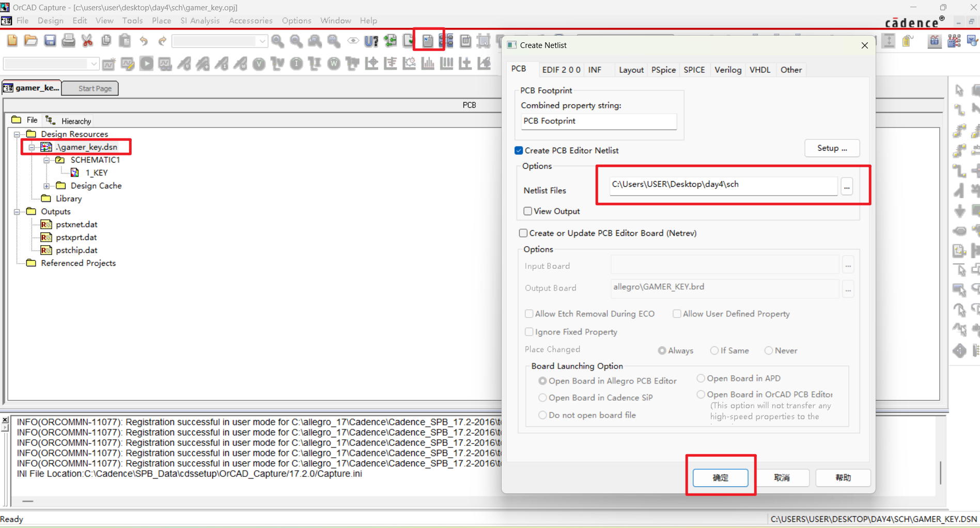
Task: Click the Open folder toolbar icon
Action: click(31, 40)
